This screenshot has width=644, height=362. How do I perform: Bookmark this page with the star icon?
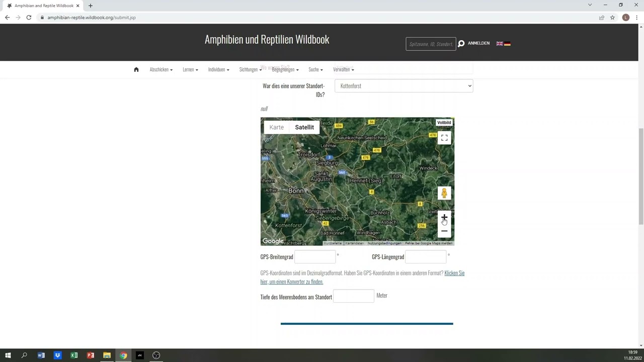click(x=612, y=18)
